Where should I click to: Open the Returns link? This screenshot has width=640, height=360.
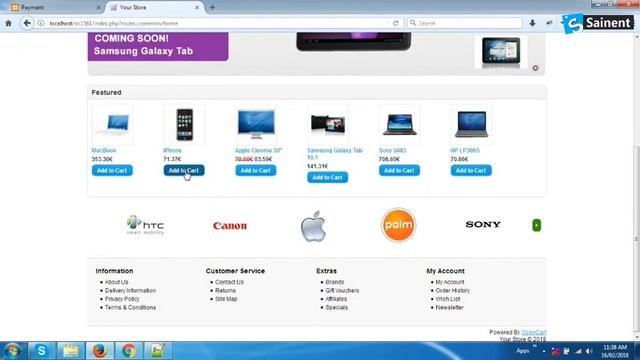[225, 291]
